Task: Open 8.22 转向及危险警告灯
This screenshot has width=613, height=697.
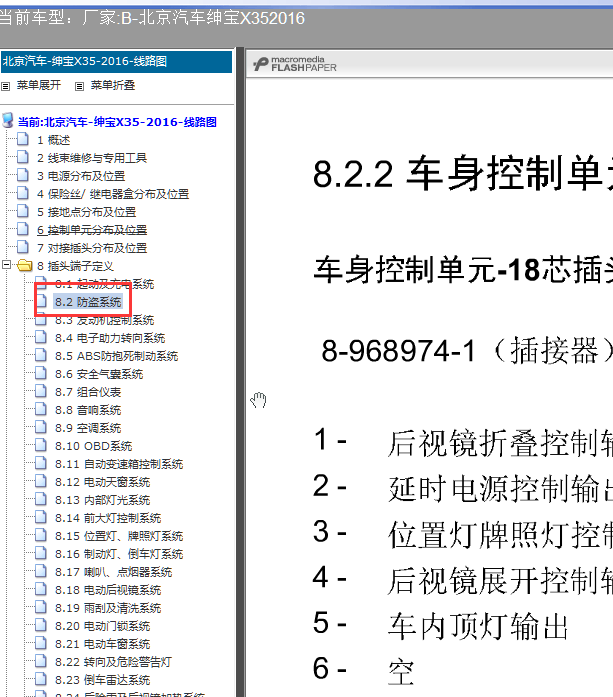Action: click(x=113, y=662)
